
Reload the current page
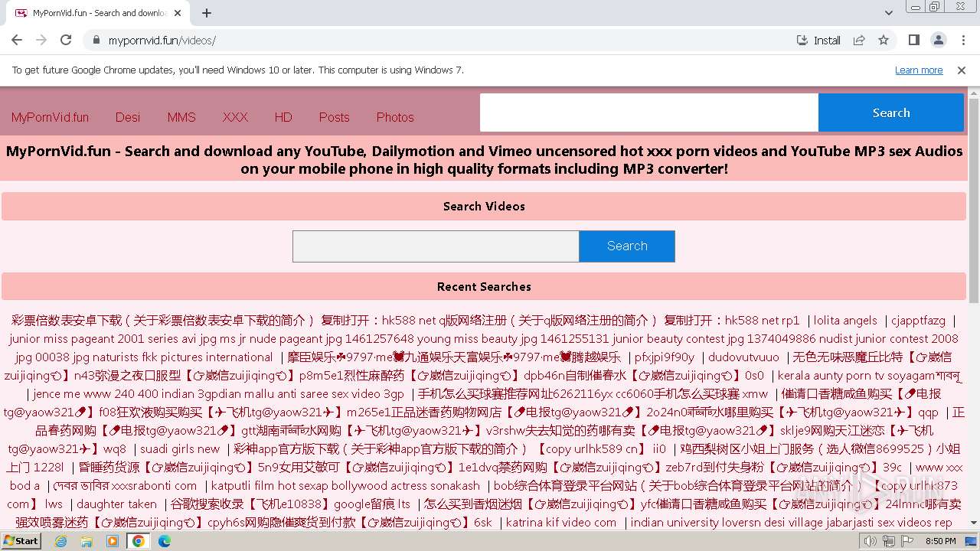(x=66, y=40)
